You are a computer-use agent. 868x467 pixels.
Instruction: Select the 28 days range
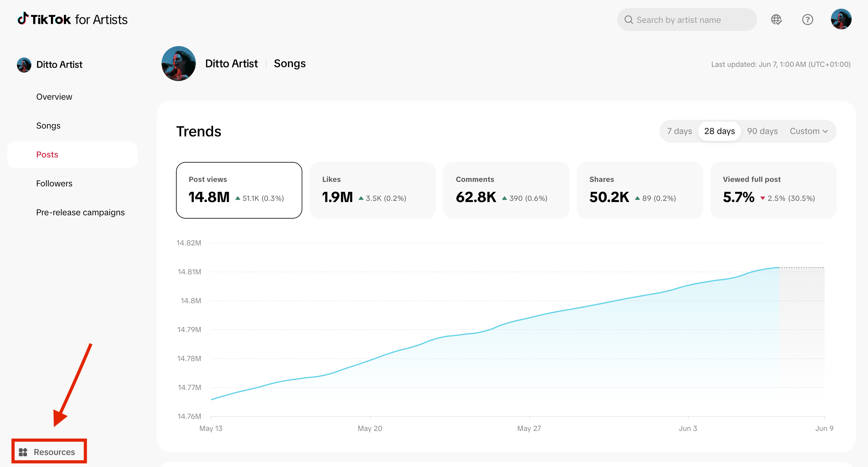719,131
